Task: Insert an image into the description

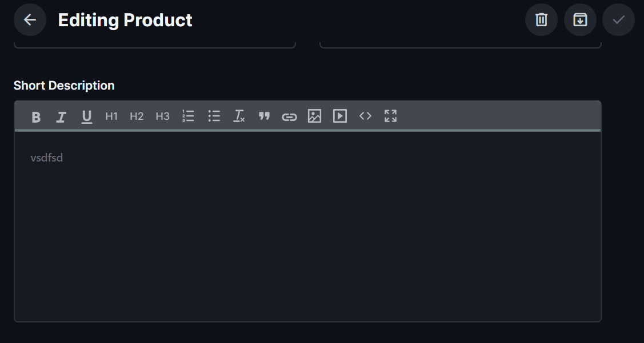Action: [x=314, y=116]
